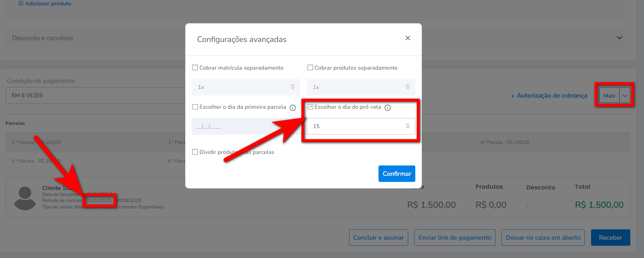644x258 pixels.
Task: Click info icon beside pró-rata option
Action: click(x=387, y=108)
